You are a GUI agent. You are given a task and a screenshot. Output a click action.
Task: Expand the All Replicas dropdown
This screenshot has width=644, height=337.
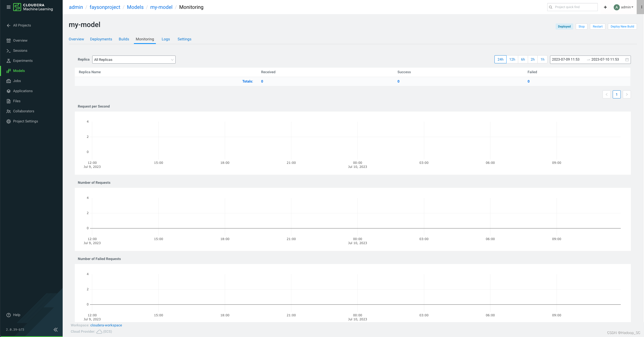point(134,60)
